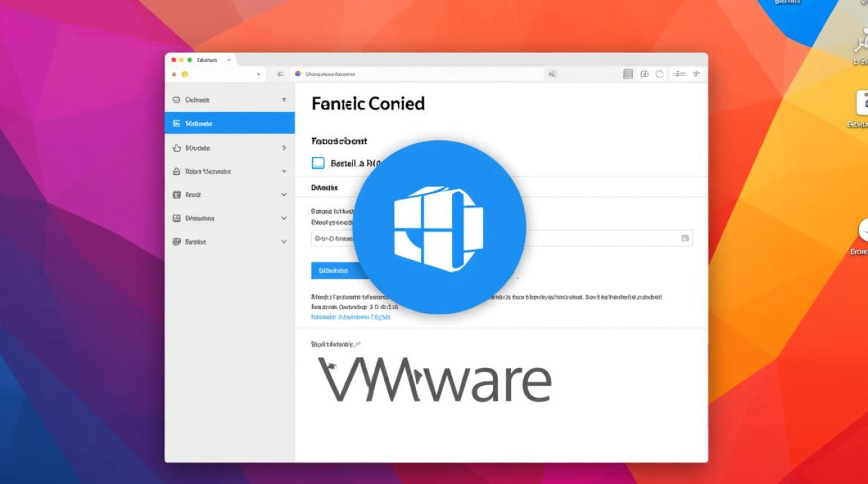Click the circle icon right of the address bar
This screenshot has height=484, width=868.
(x=659, y=74)
